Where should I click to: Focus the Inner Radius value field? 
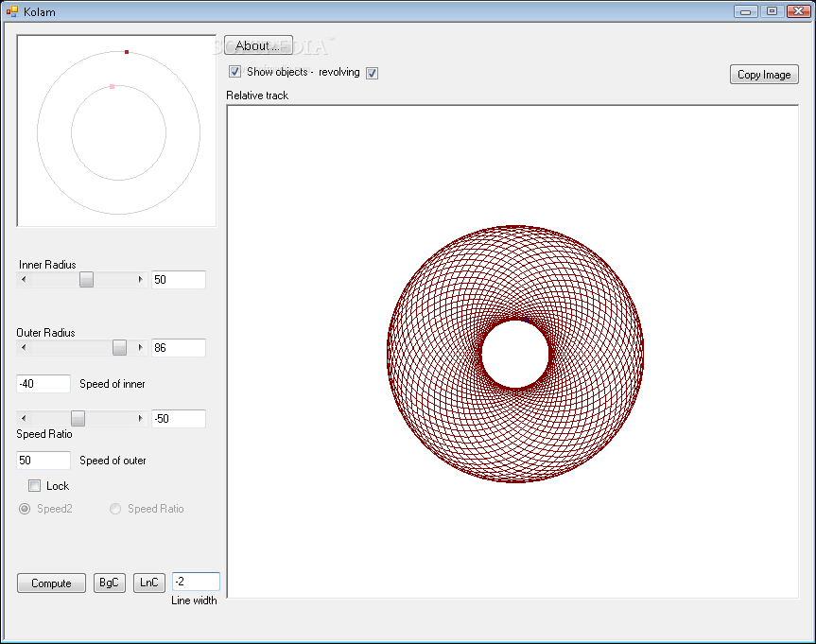click(x=179, y=280)
